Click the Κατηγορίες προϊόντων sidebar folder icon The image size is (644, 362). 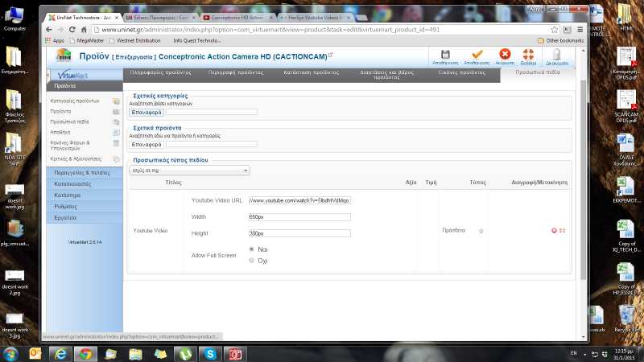[x=116, y=101]
